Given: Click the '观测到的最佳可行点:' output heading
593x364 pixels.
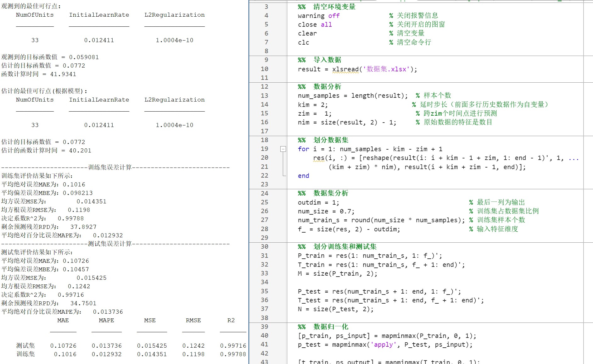Looking at the screenshot, I should (31, 6).
